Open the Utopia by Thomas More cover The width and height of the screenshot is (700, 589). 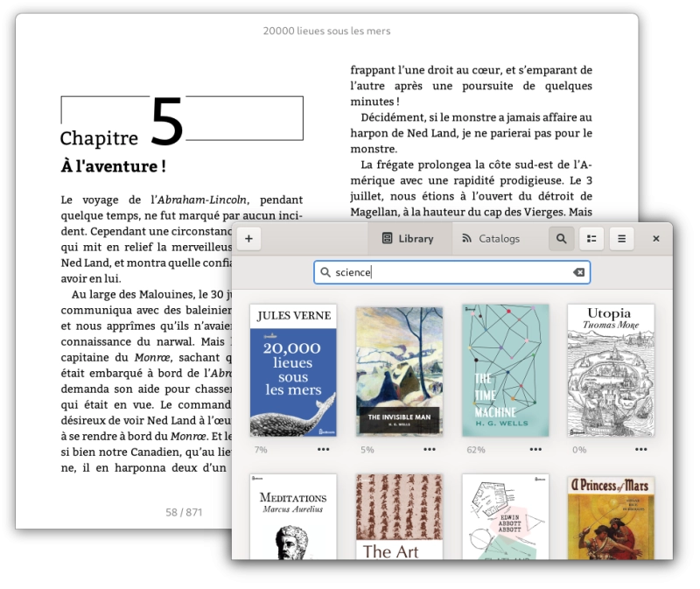click(x=611, y=370)
